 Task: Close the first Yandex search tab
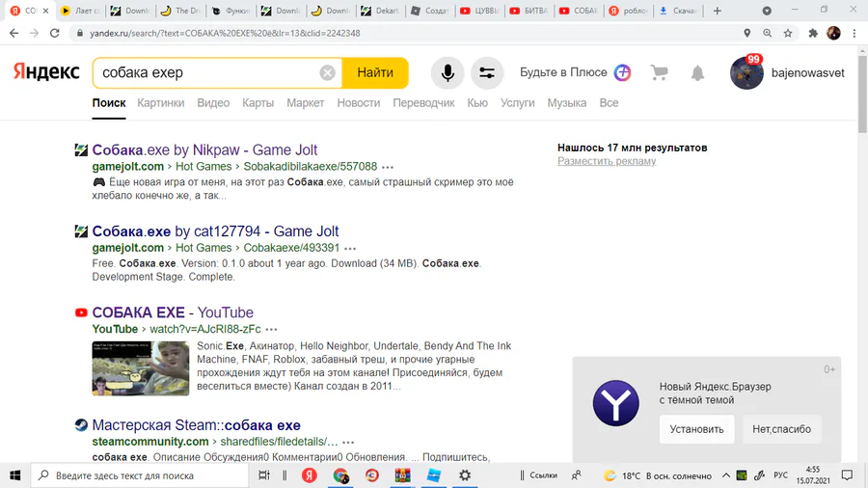click(x=45, y=11)
